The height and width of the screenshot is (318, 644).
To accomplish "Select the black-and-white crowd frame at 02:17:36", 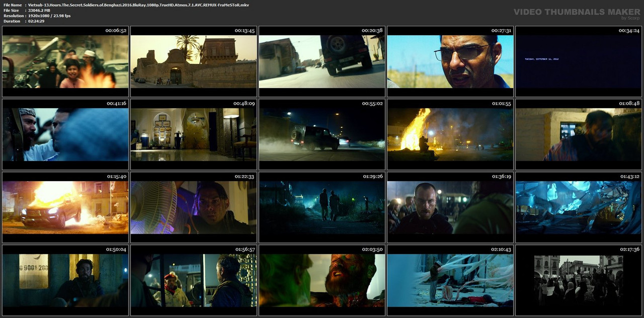I will coord(579,280).
